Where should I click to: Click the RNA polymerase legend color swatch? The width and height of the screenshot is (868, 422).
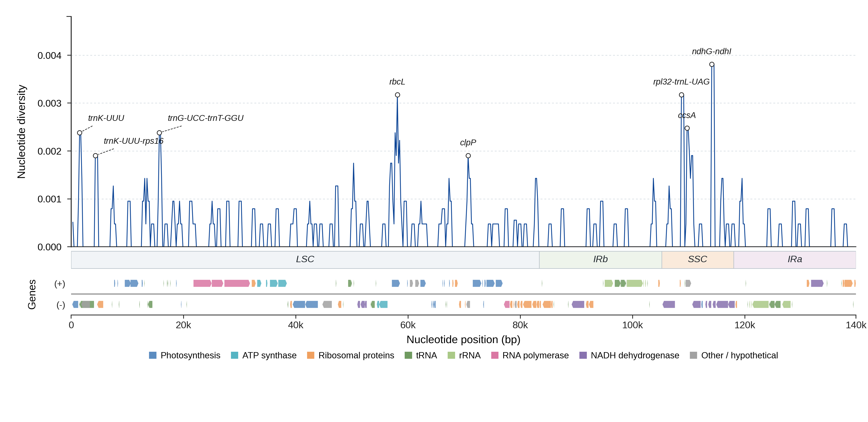pyautogui.click(x=495, y=355)
